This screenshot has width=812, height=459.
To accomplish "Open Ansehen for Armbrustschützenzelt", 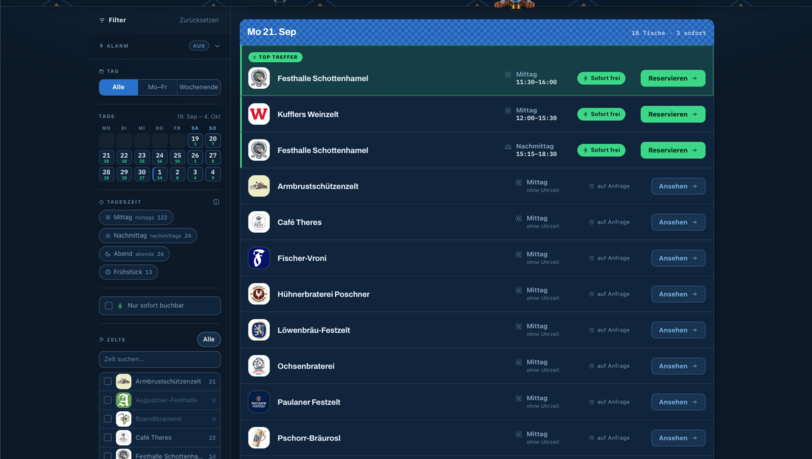I will coord(678,186).
